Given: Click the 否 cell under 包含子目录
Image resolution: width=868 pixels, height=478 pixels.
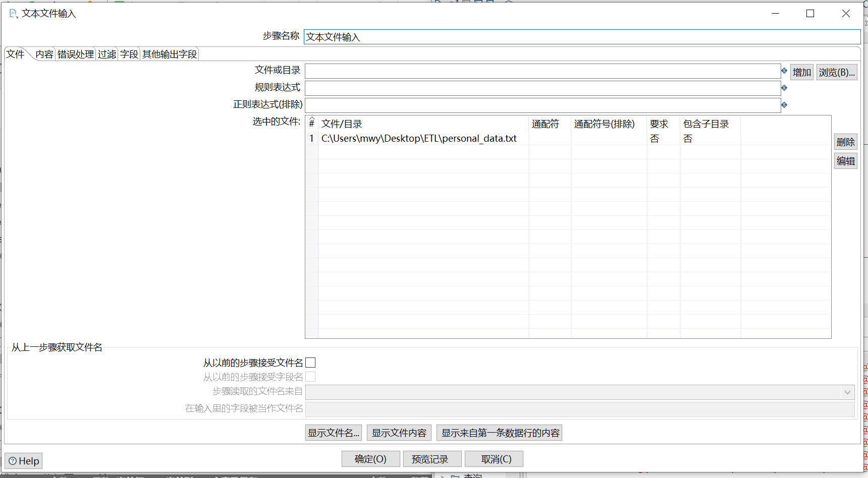Looking at the screenshot, I should click(711, 138).
